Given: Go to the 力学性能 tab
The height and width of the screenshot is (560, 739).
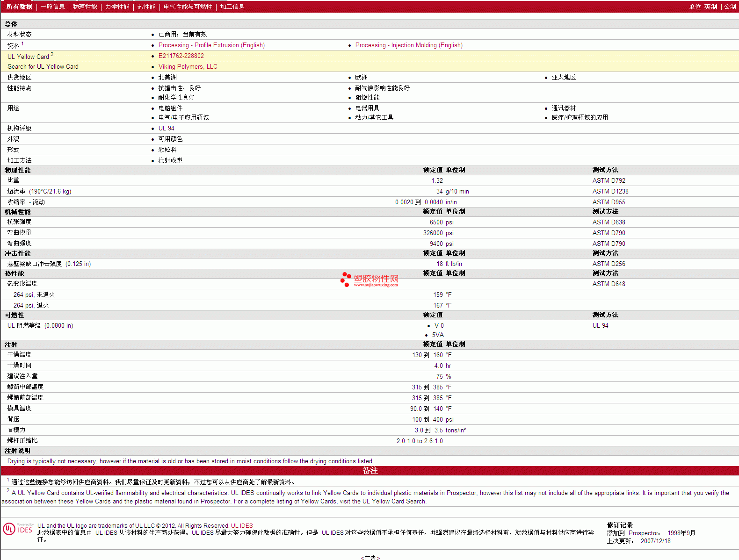Looking at the screenshot, I should pos(117,7).
